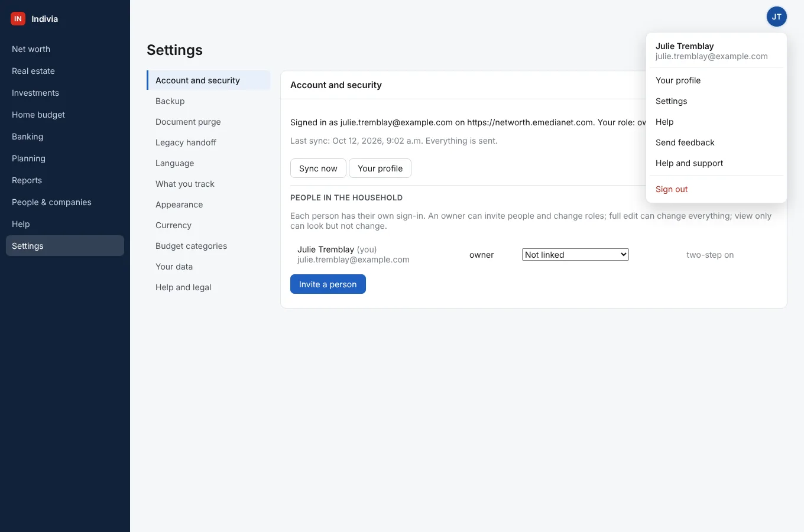Open Currency settings
804x532 pixels.
point(209,225)
